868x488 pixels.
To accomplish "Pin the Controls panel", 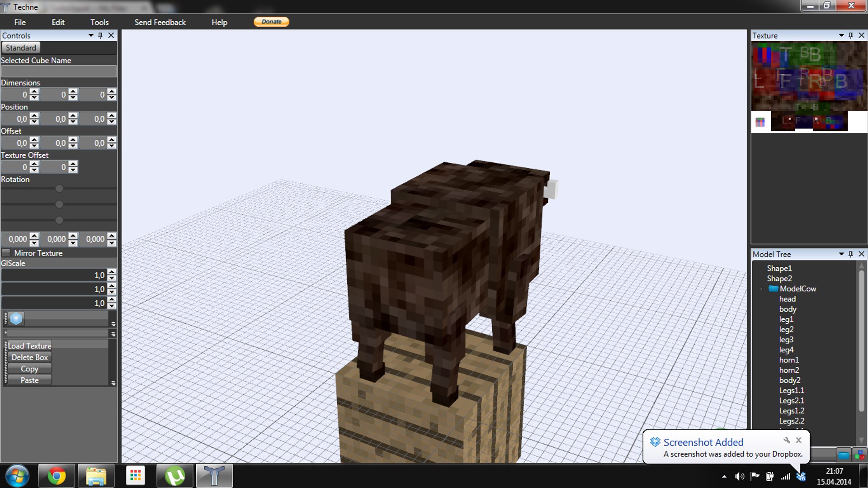I will (100, 35).
